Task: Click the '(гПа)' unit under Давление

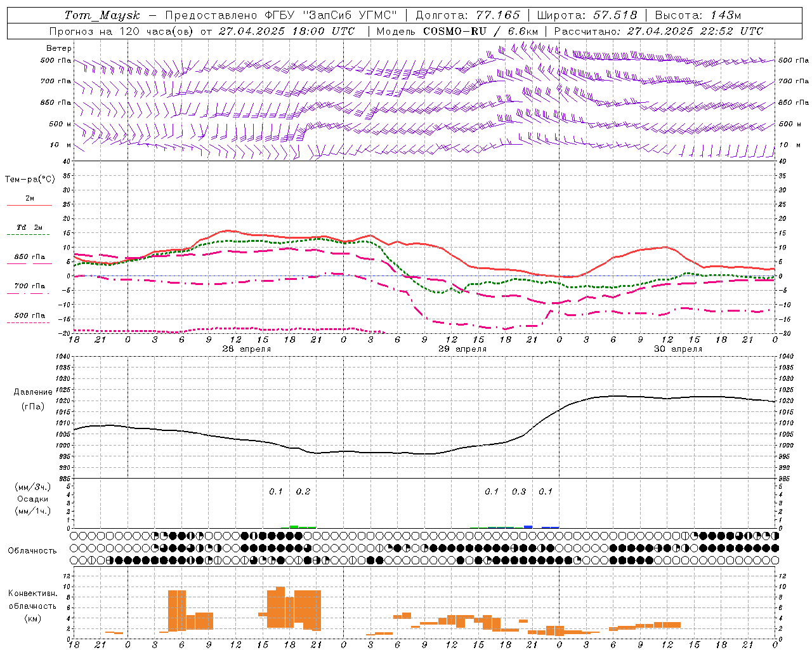Action: point(33,407)
